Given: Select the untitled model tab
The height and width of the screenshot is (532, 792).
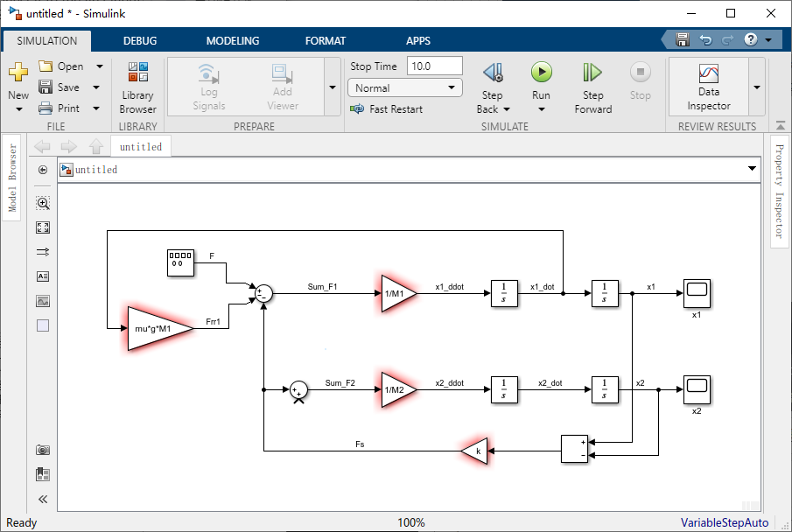Looking at the screenshot, I should coord(141,146).
